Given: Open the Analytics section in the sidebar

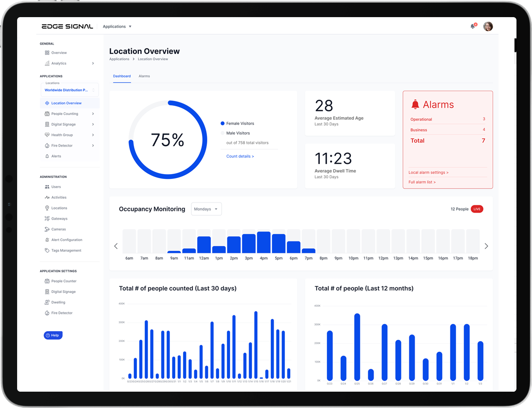Looking at the screenshot, I should pos(59,63).
